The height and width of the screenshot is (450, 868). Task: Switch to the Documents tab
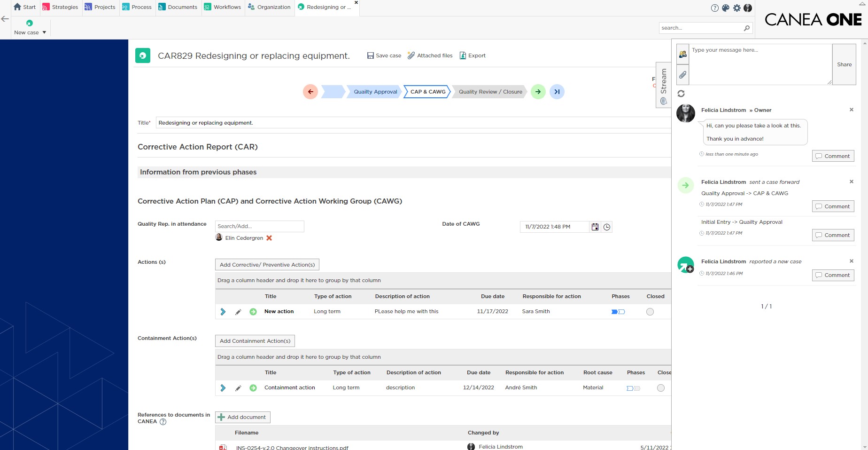click(178, 7)
